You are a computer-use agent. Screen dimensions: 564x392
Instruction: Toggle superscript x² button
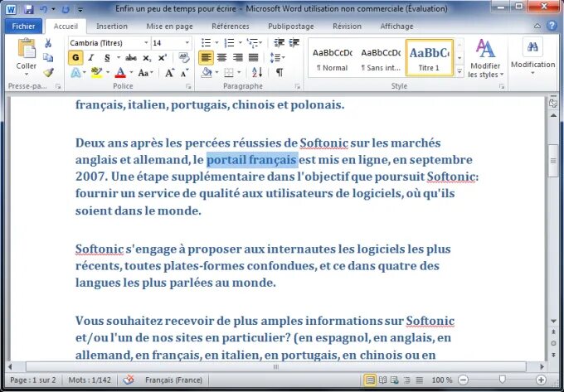[163, 58]
